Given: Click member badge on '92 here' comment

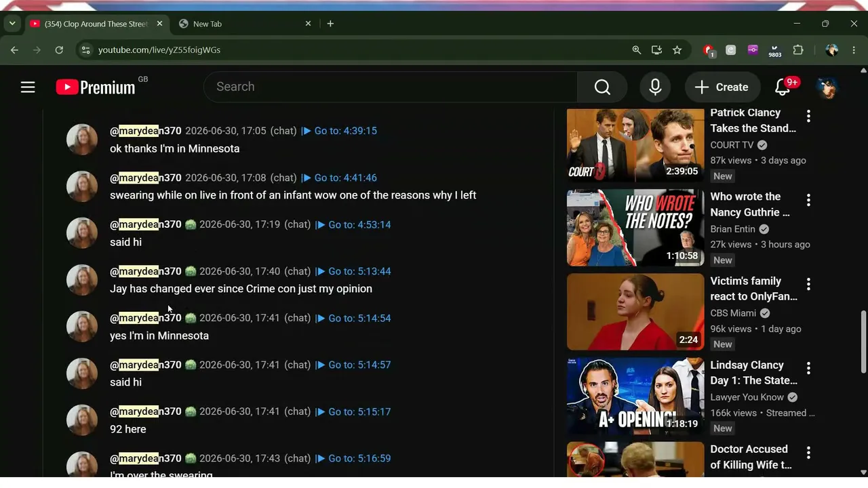Looking at the screenshot, I should [x=191, y=412].
